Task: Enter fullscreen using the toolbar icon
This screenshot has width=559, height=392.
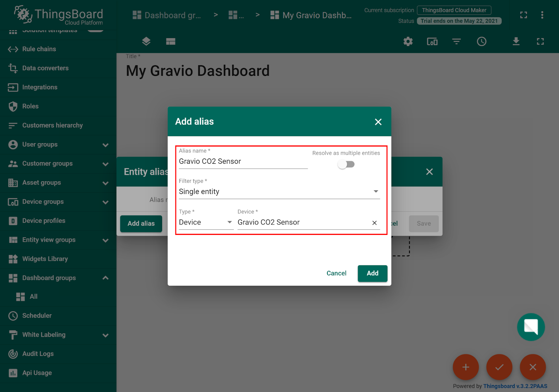Action: 540,41
